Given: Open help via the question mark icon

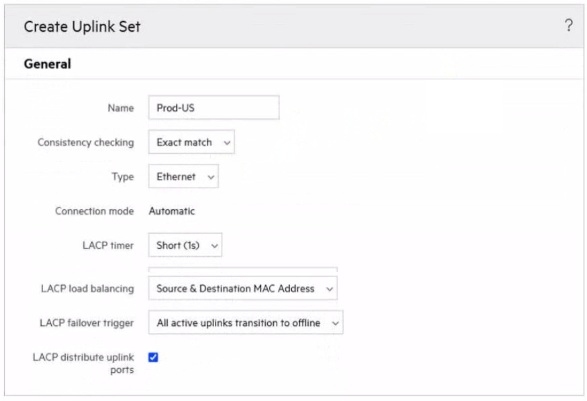Looking at the screenshot, I should click(568, 25).
